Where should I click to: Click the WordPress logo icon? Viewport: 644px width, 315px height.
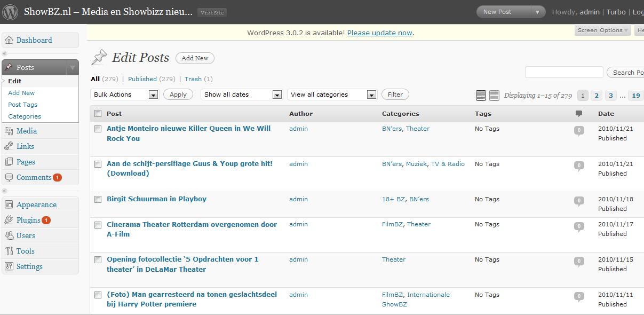[x=11, y=12]
